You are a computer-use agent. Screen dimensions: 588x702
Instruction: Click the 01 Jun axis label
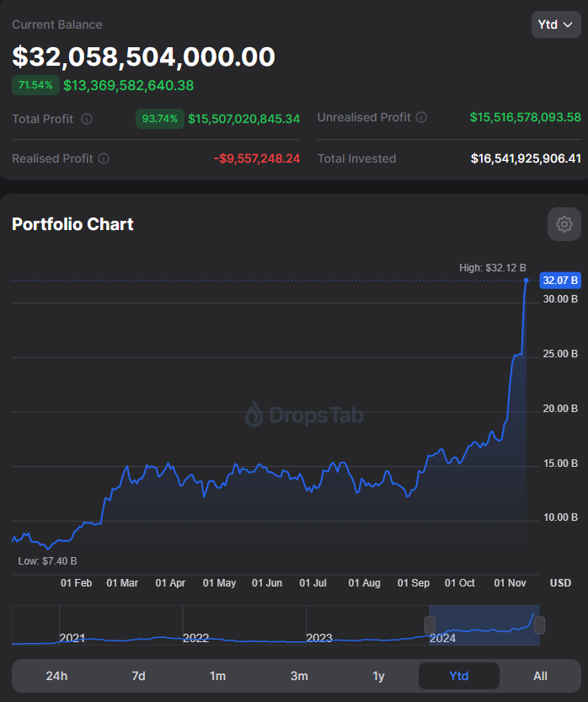pyautogui.click(x=267, y=583)
